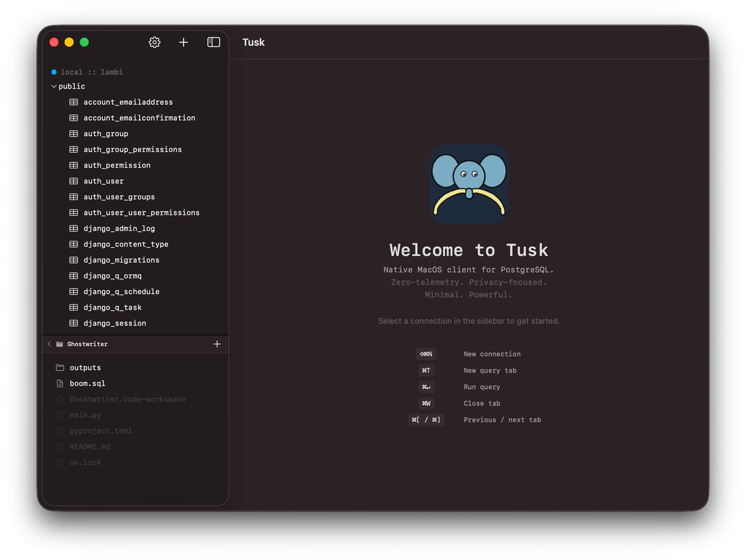The width and height of the screenshot is (746, 560).
Task: Toggle the sidebar panel icon
Action: click(x=213, y=42)
